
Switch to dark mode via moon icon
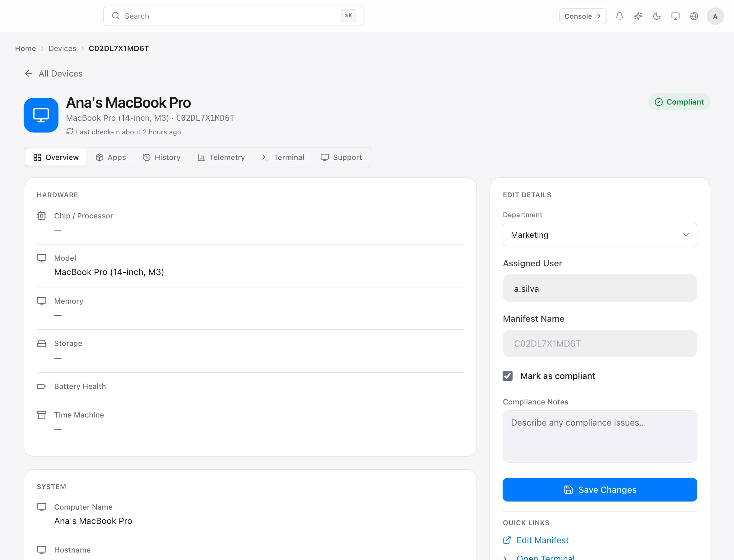(657, 16)
